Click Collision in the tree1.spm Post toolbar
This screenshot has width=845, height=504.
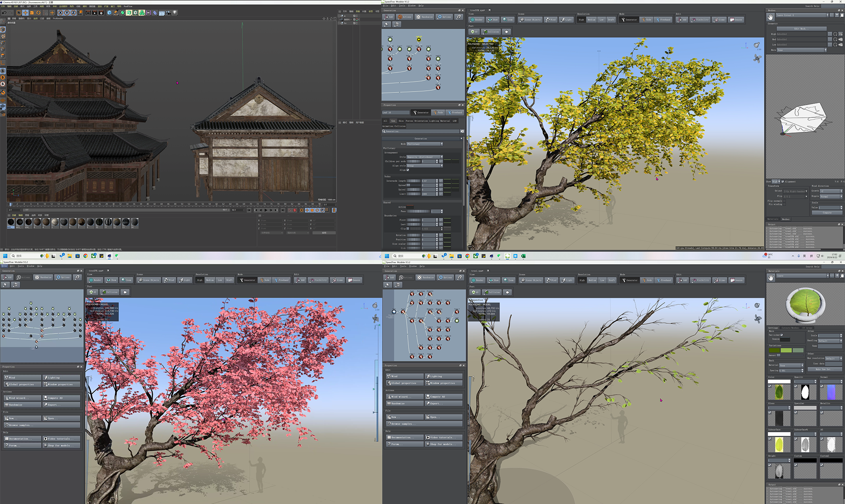pyautogui.click(x=492, y=292)
